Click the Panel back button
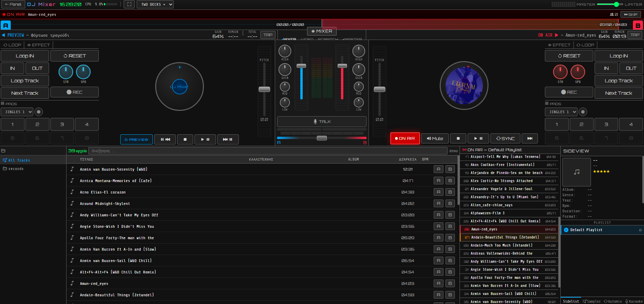 tap(13, 4)
